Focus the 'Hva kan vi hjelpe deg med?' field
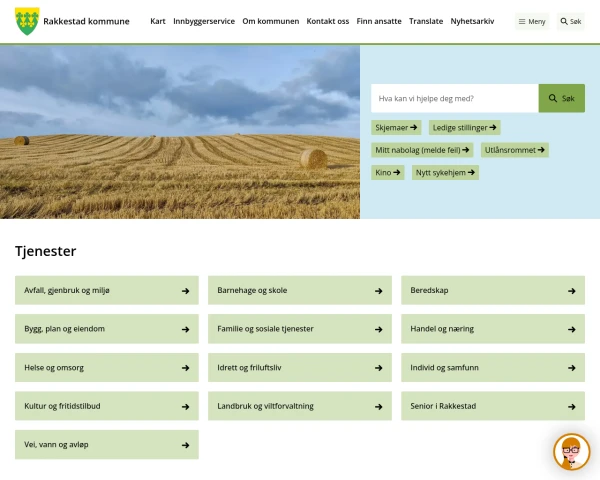 [x=454, y=98]
